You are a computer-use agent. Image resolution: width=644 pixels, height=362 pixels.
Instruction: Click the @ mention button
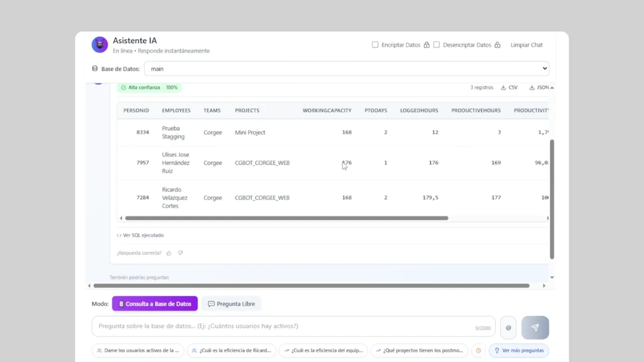pyautogui.click(x=508, y=328)
